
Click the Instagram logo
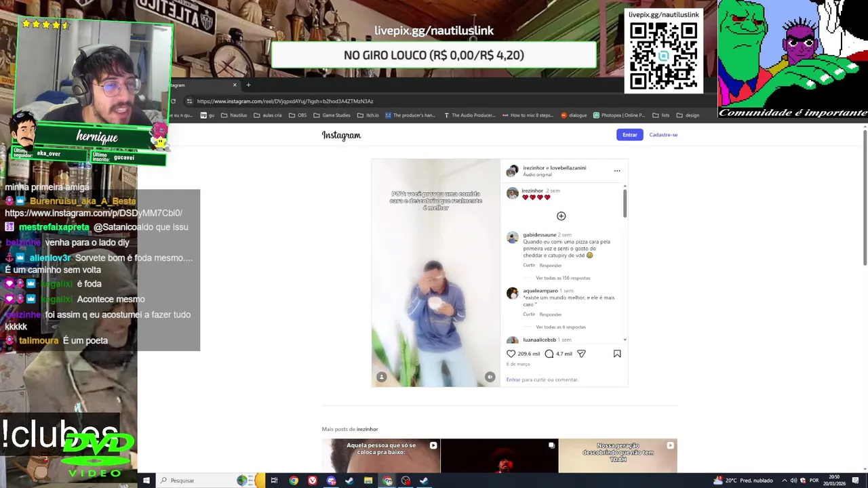341,135
